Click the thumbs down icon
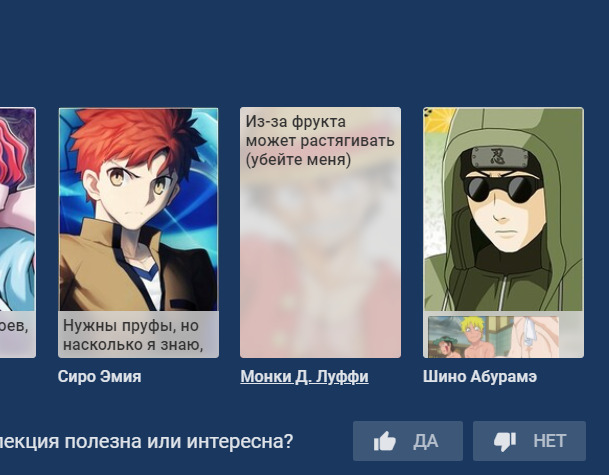The width and height of the screenshot is (609, 475). coord(505,442)
